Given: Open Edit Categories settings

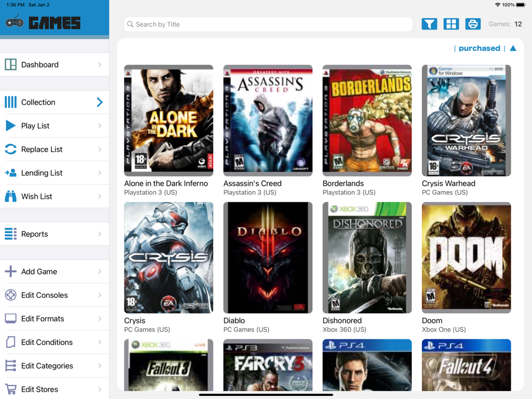Looking at the screenshot, I should (x=54, y=365).
